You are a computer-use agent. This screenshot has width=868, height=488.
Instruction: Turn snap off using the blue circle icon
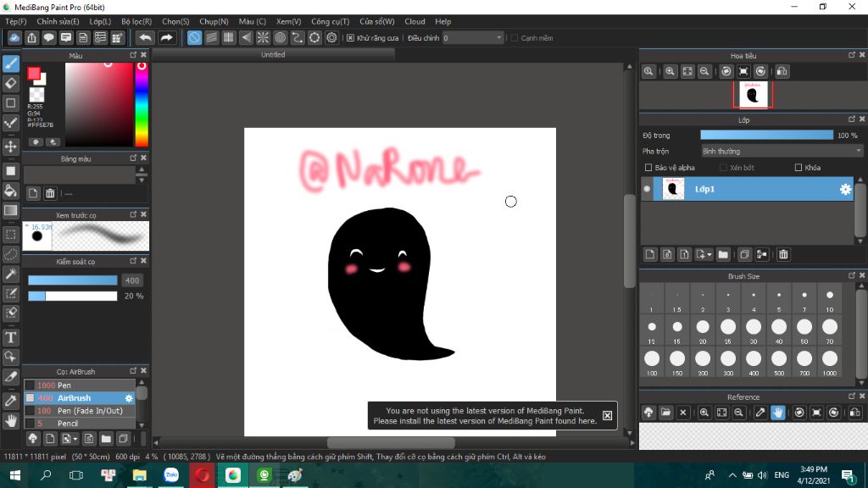point(194,37)
